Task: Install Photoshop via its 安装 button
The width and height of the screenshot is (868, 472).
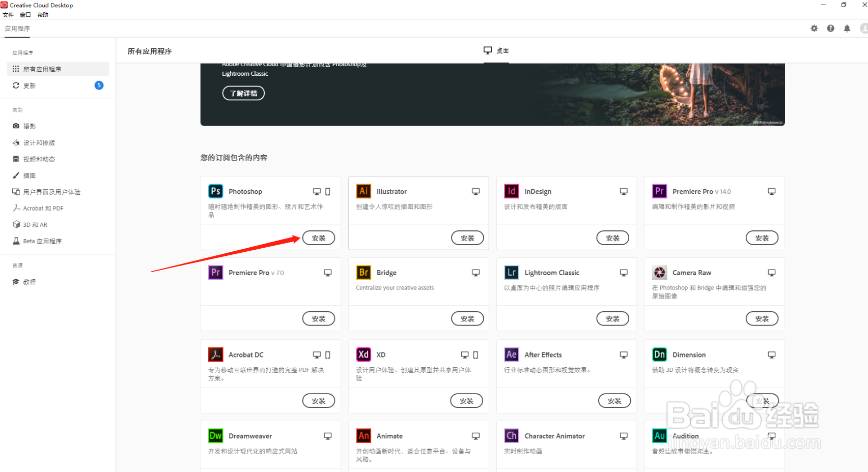Action: pyautogui.click(x=319, y=238)
